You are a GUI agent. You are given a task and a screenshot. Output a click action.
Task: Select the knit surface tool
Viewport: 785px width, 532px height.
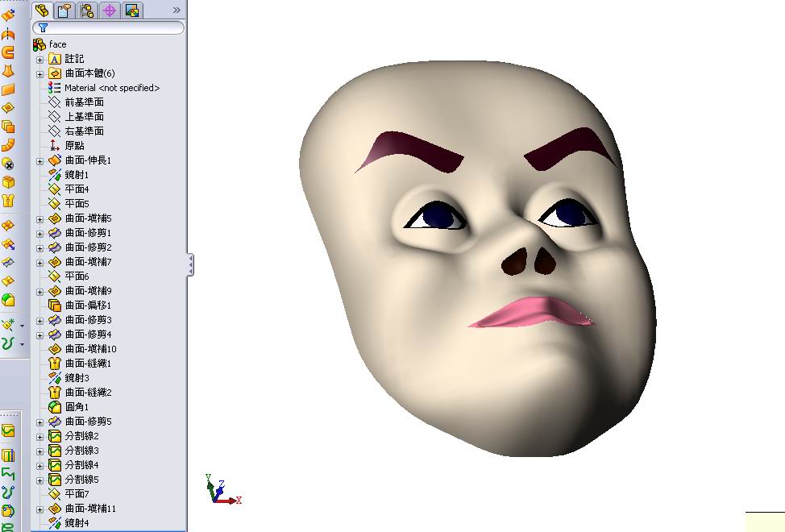pos(8,201)
